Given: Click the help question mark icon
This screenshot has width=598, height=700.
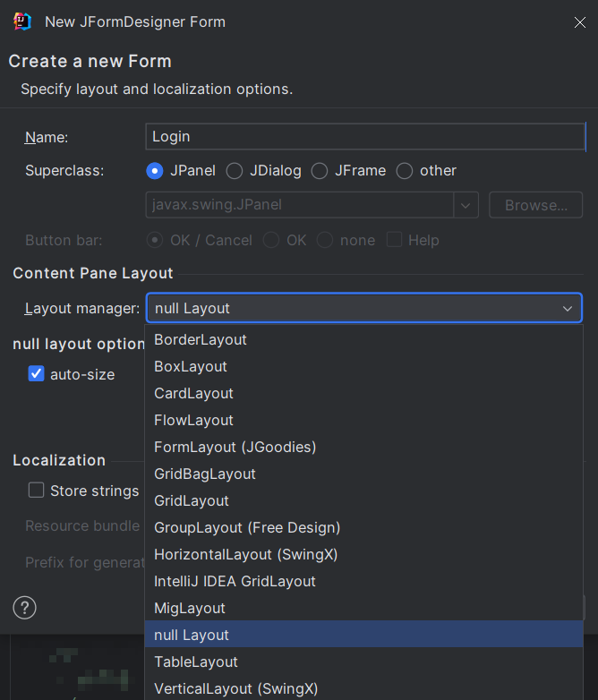Looking at the screenshot, I should click(24, 608).
